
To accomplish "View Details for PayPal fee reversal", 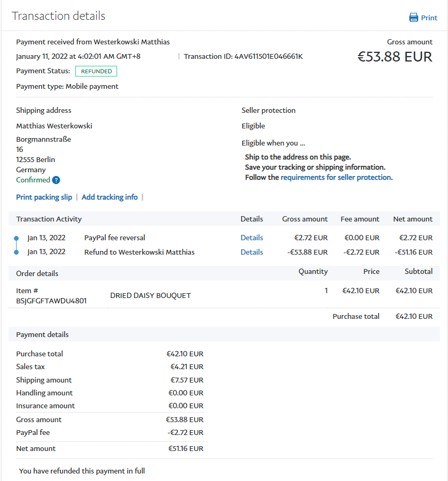I will pyautogui.click(x=252, y=238).
